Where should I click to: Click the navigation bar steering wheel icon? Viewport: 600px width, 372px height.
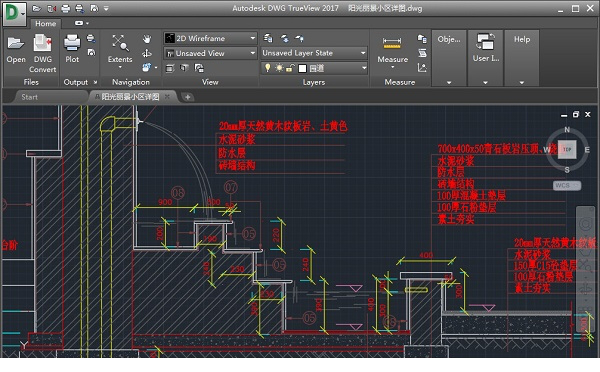[585, 224]
